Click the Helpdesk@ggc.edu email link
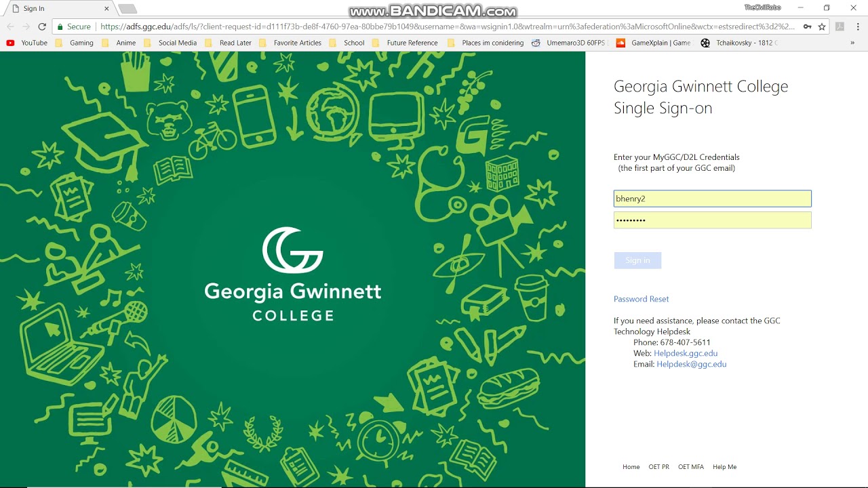The width and height of the screenshot is (868, 488). click(x=692, y=364)
